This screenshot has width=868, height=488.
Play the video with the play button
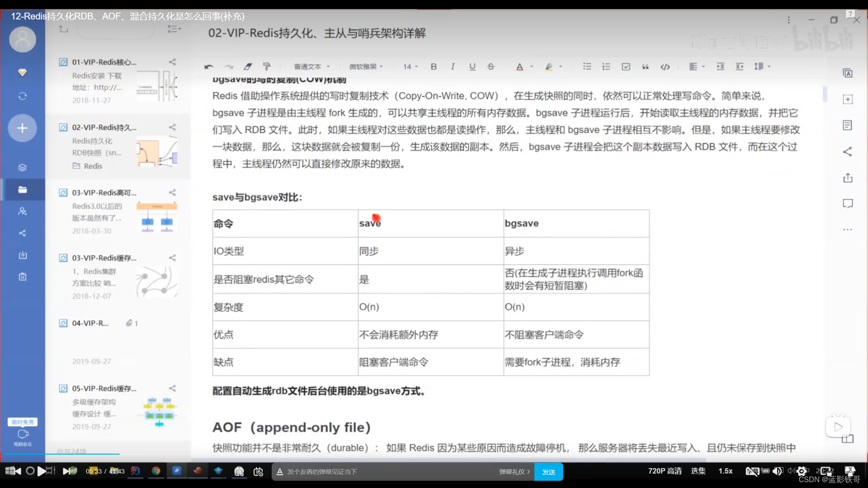pos(42,471)
